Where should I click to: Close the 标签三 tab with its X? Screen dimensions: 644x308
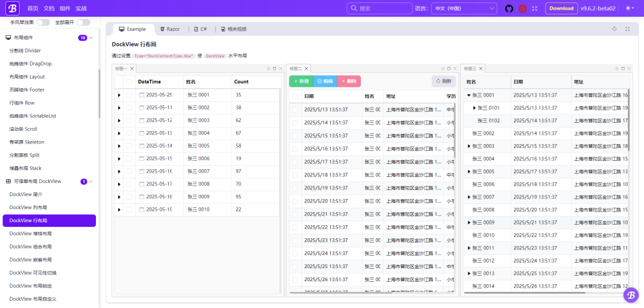point(481,69)
